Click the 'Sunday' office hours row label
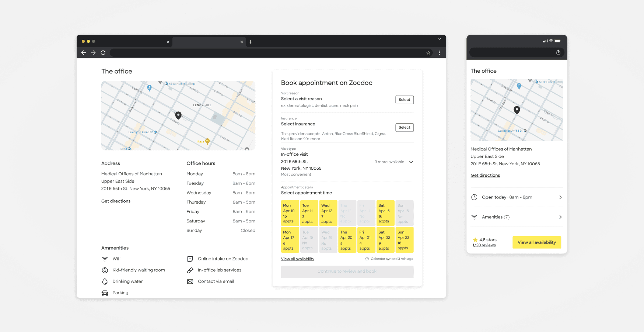644x332 pixels. click(194, 231)
